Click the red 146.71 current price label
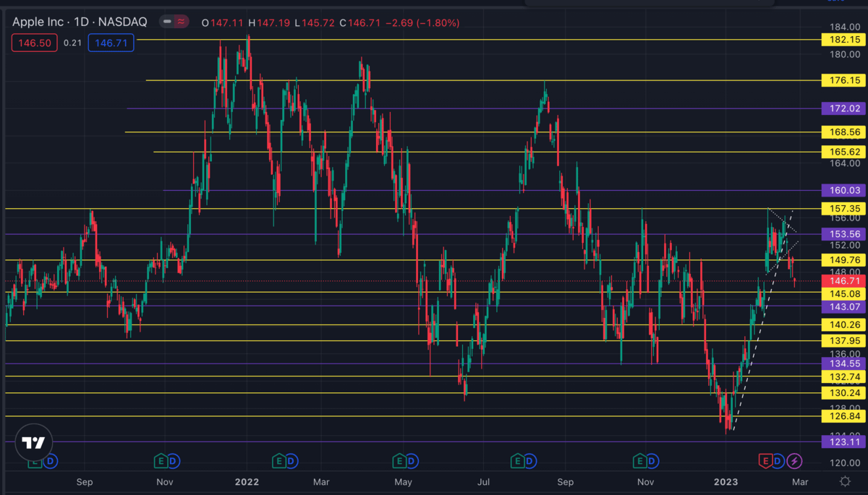 point(844,280)
